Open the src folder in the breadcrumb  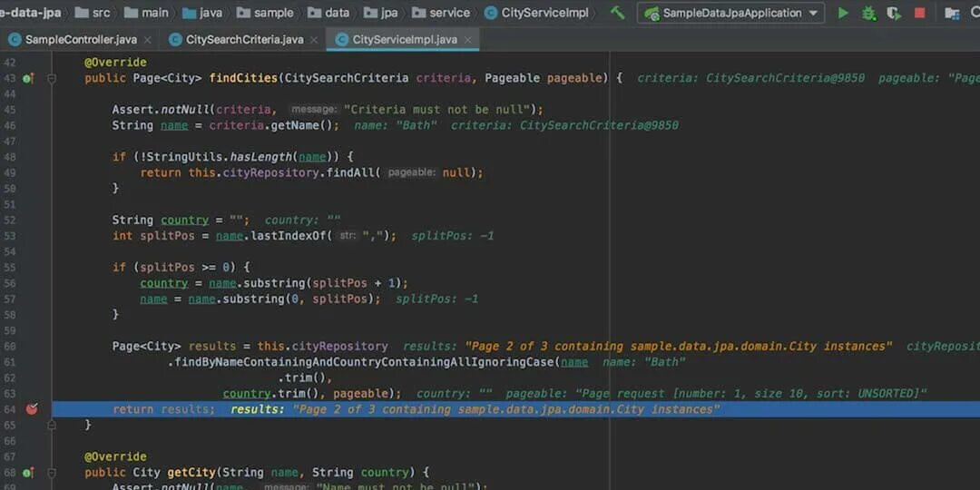[91, 13]
